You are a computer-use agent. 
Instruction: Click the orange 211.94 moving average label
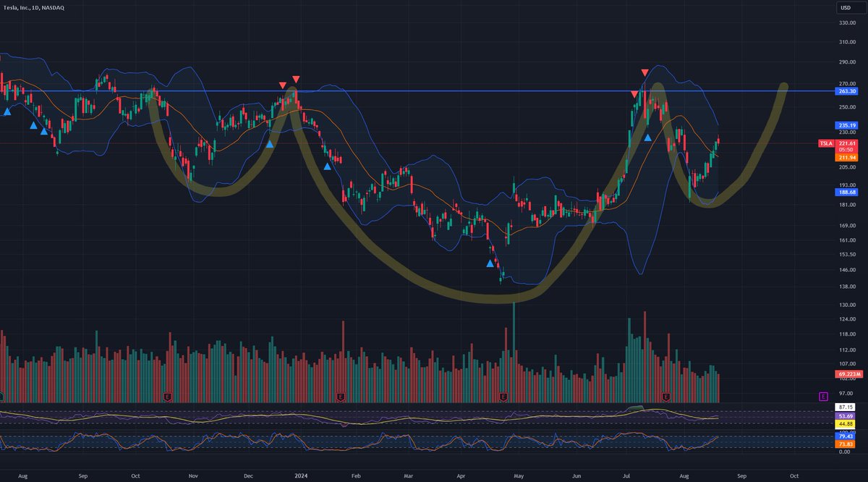pos(847,157)
